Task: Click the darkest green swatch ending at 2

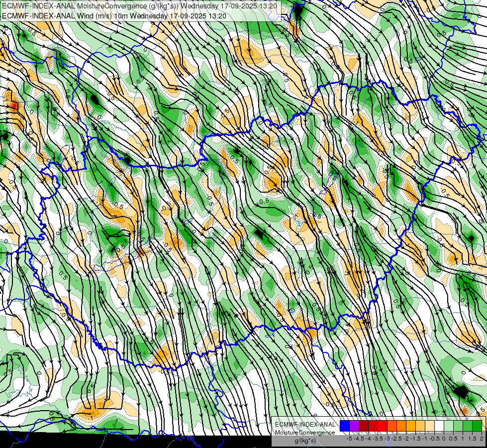Action: [x=477, y=426]
